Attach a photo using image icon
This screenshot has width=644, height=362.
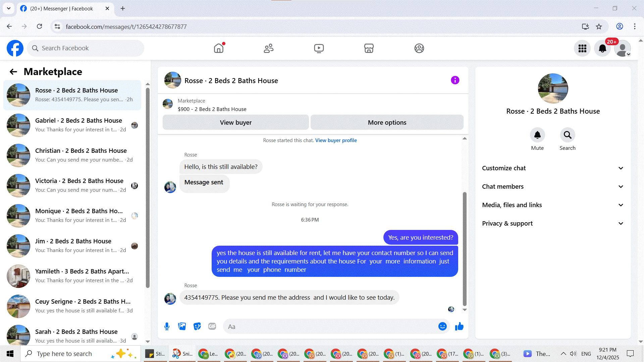coord(182,326)
